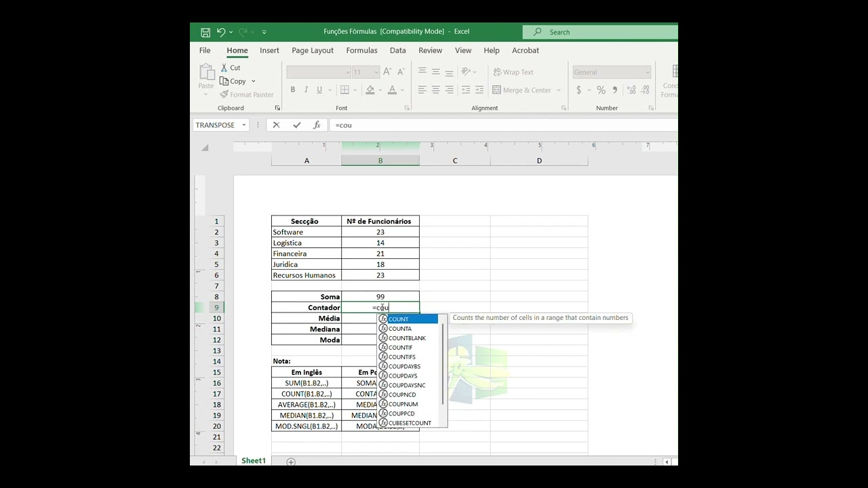Click the Insert Function fx icon
Screen dimensions: 868x488
[317, 125]
